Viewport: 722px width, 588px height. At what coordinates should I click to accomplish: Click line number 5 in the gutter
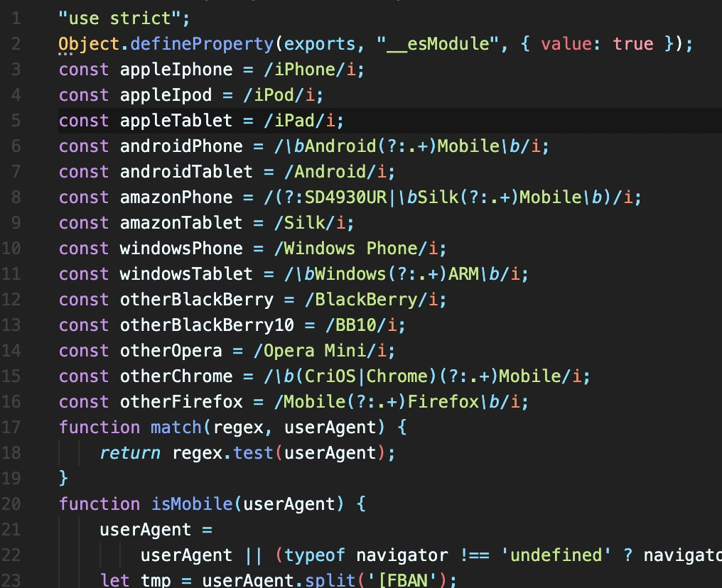click(x=16, y=121)
